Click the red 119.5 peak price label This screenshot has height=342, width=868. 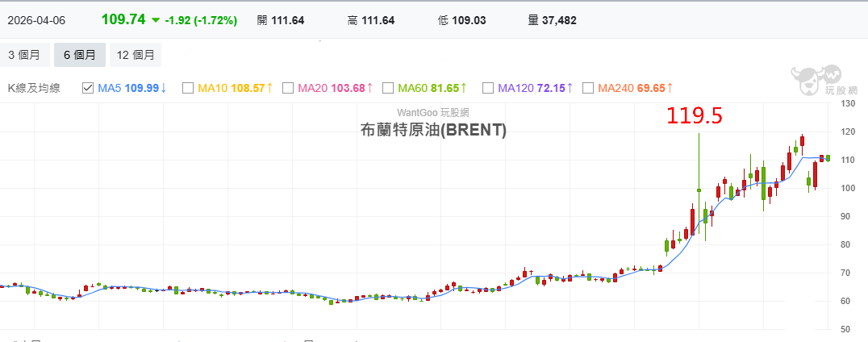point(693,115)
